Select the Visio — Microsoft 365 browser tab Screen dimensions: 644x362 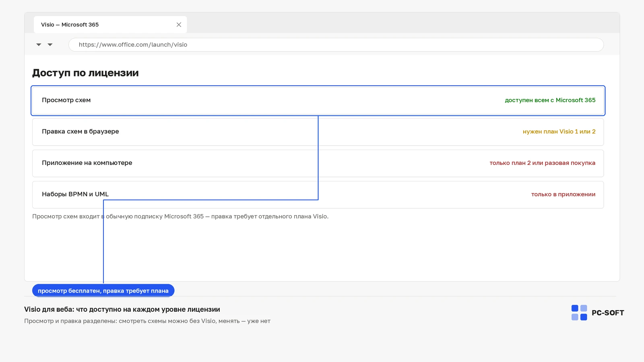110,25
